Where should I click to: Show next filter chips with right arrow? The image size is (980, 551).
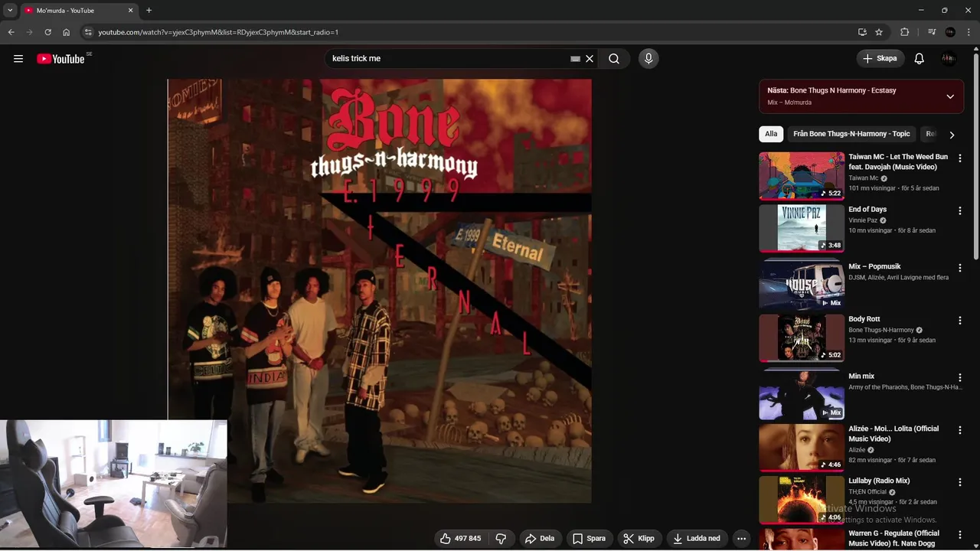pos(952,135)
